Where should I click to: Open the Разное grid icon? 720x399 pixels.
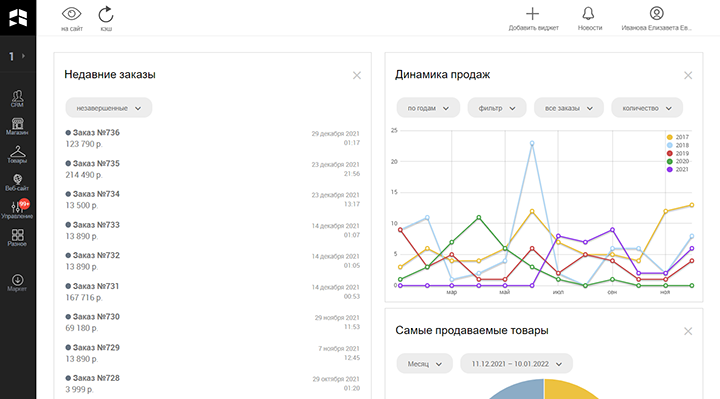tap(17, 238)
